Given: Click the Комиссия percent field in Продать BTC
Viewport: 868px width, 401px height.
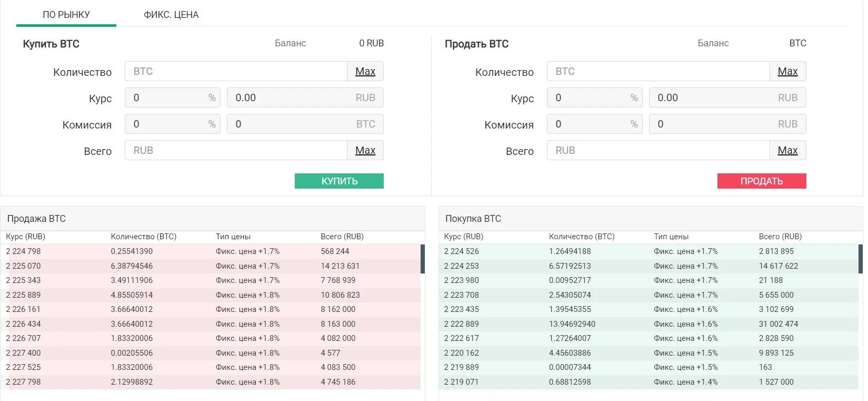Looking at the screenshot, I should (595, 124).
